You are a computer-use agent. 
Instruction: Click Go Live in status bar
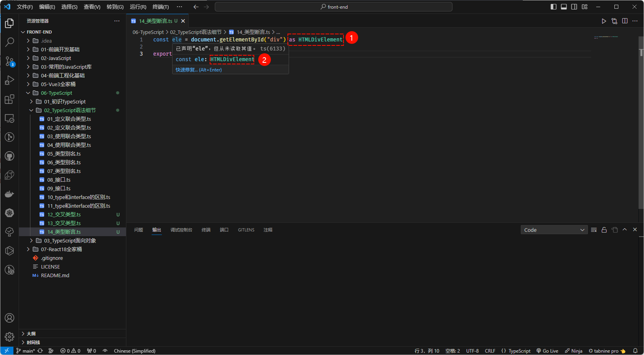coord(547,351)
